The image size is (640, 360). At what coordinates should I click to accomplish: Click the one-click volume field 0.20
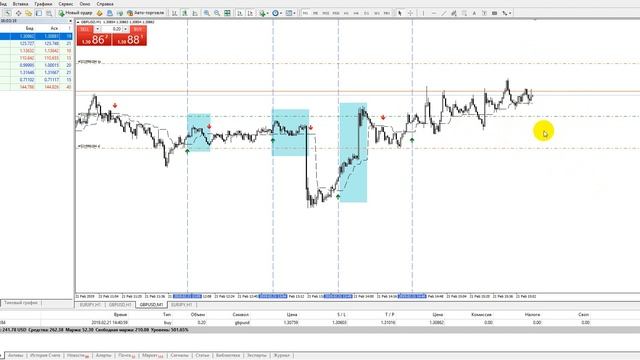[x=112, y=29]
